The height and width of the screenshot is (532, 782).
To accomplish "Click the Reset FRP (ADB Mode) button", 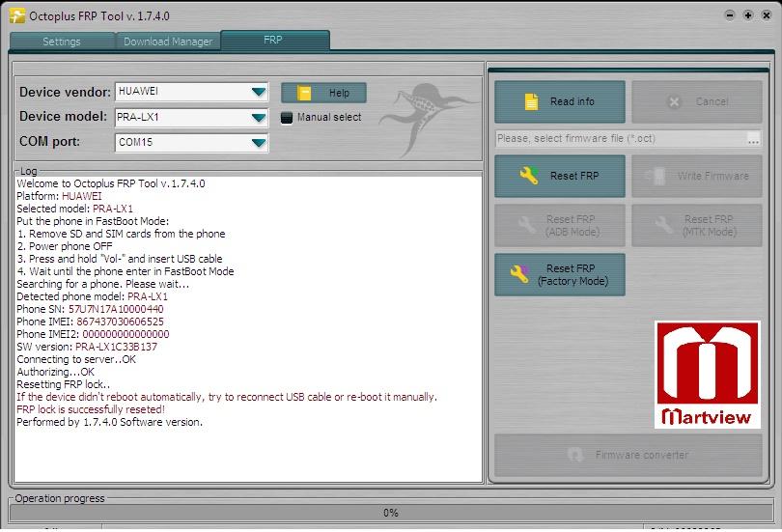I will (560, 225).
